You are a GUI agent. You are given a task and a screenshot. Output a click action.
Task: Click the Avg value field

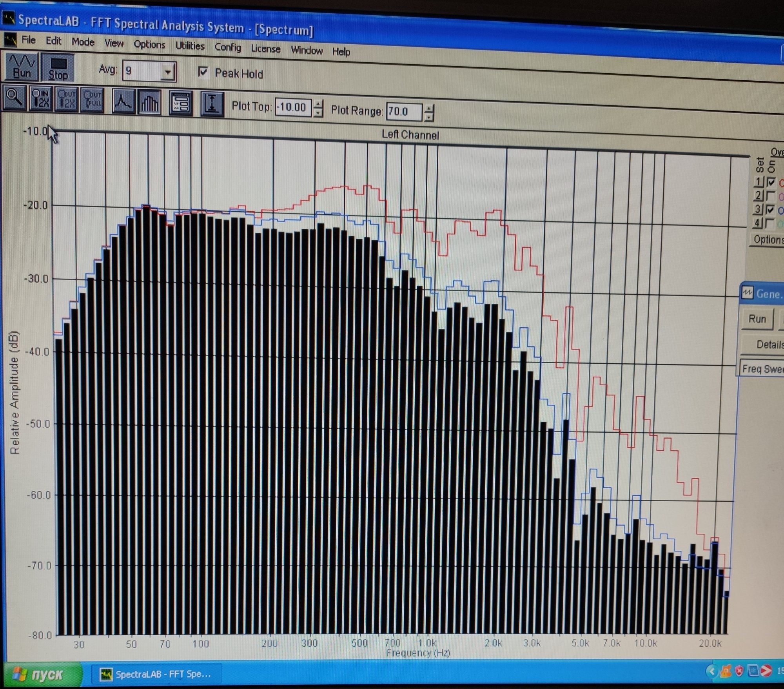pos(143,71)
